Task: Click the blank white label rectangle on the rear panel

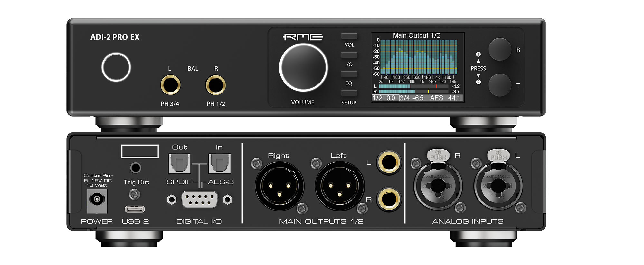Action: pos(140,151)
